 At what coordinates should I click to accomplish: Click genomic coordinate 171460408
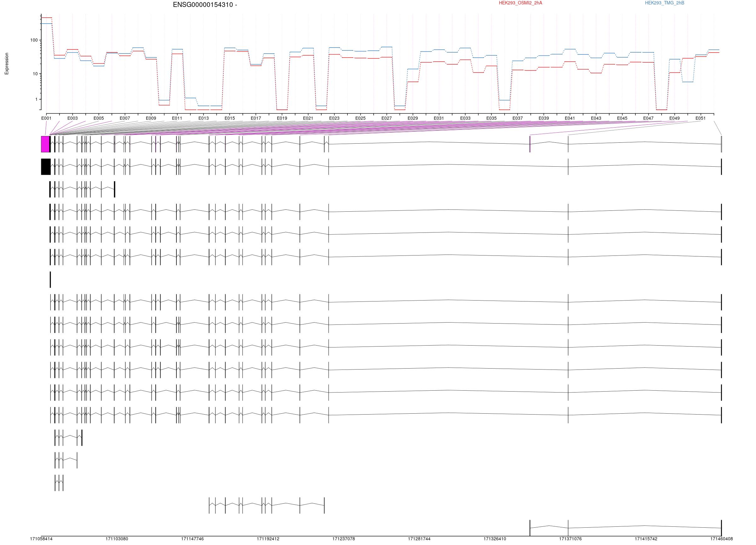(722, 539)
